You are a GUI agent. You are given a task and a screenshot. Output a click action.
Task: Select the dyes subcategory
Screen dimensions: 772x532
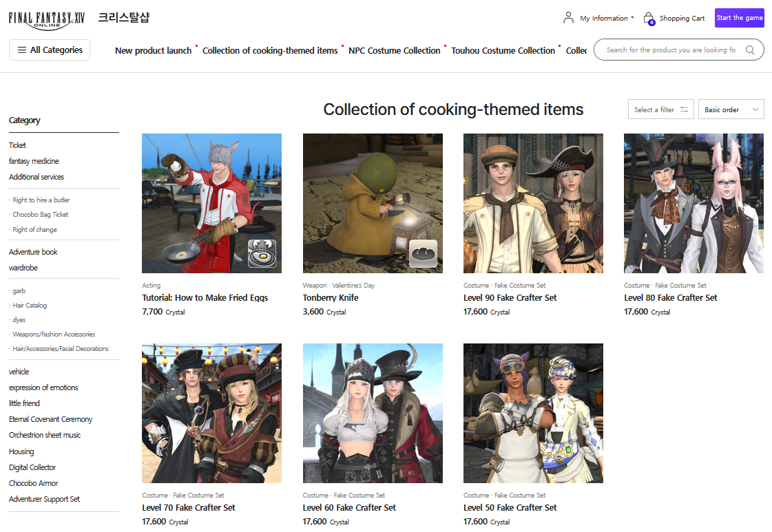click(x=19, y=319)
